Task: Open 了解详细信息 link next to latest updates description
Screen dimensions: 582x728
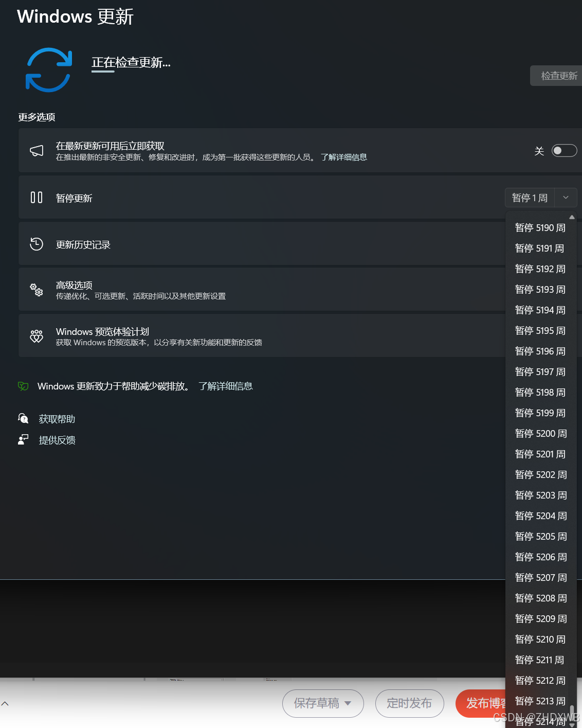Action: click(344, 157)
